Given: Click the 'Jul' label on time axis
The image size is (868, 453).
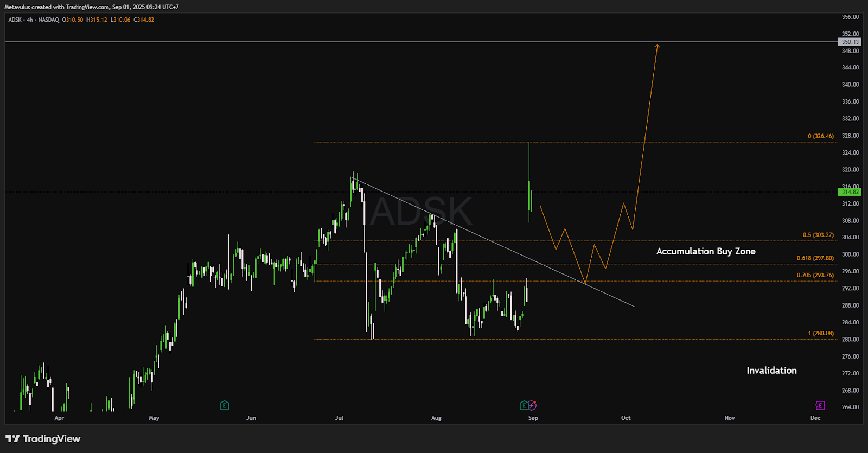Looking at the screenshot, I should pos(339,418).
